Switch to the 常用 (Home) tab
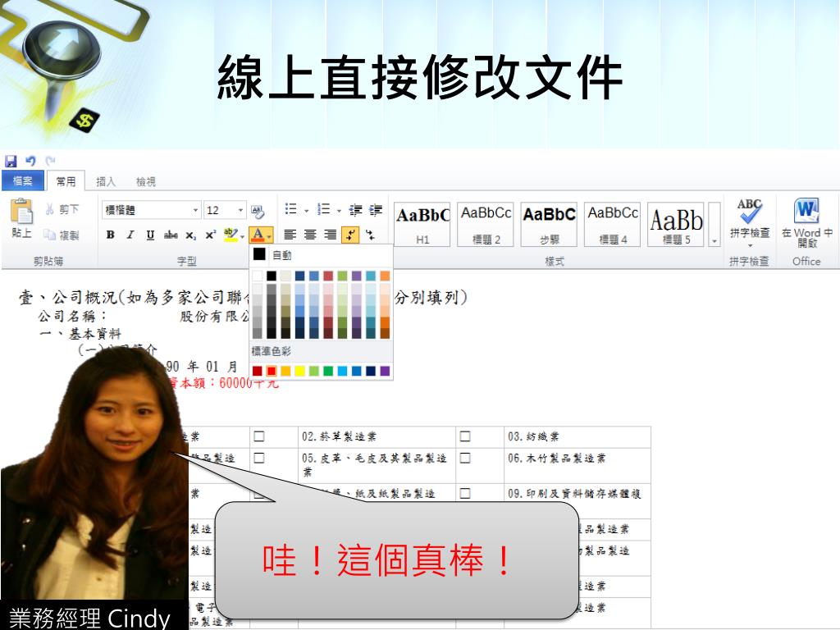This screenshot has width=840, height=630. 66,181
